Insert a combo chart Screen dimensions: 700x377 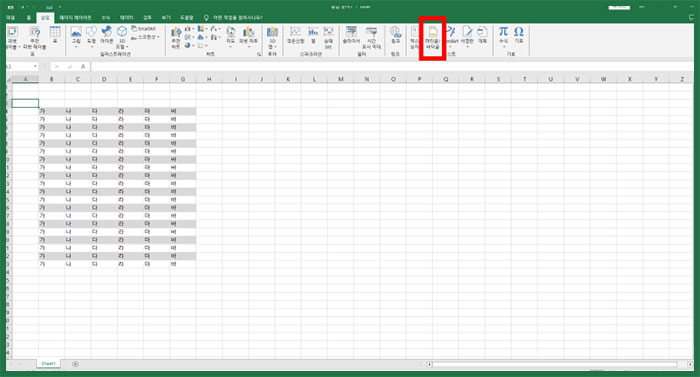point(215,37)
